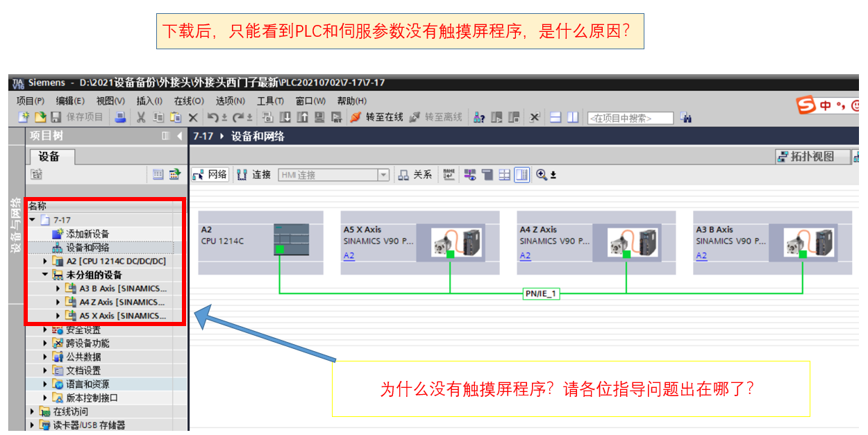Viewport: 868px width, 435px height.
Task: Click the A2 link under A5 X Axis
Action: [x=349, y=256]
